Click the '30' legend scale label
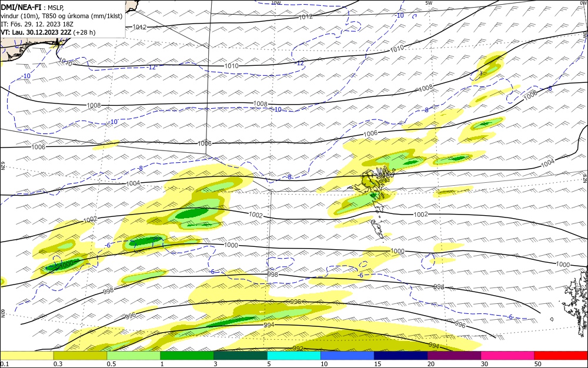Screen dimensions: 588x368 point(485,364)
